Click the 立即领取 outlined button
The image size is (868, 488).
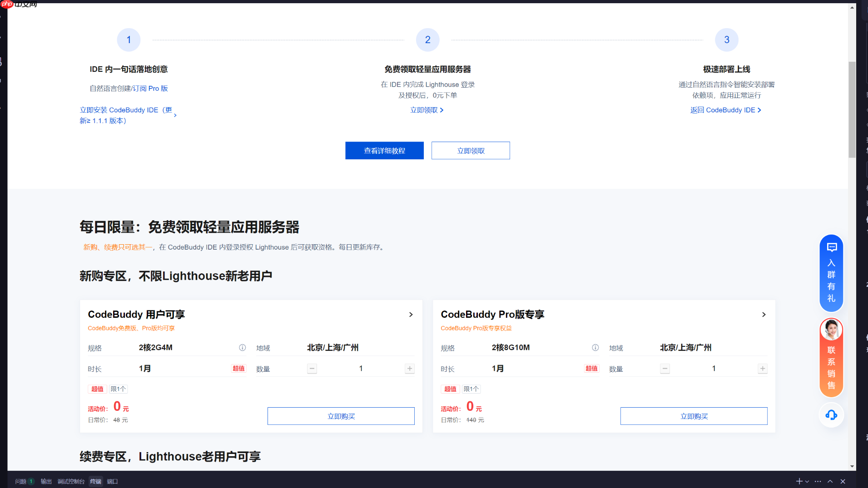click(x=470, y=150)
